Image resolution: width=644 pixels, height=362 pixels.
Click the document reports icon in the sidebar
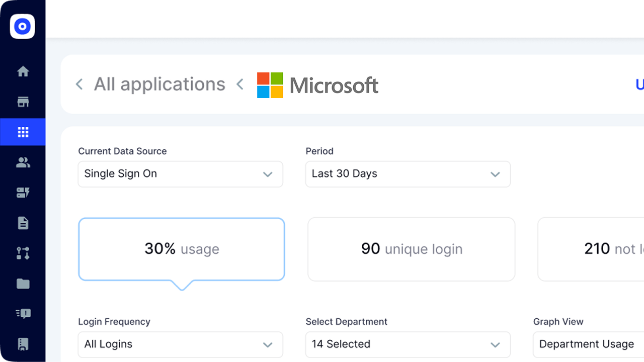[x=23, y=223]
